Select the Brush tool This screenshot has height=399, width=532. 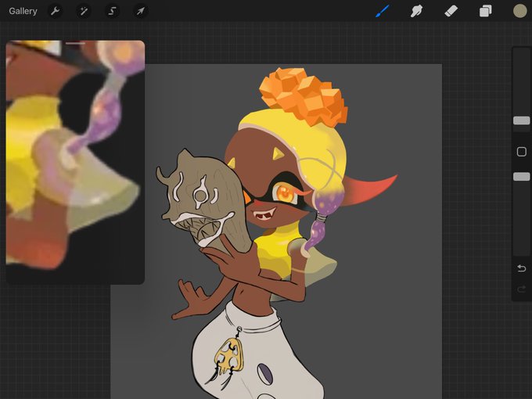tap(383, 11)
